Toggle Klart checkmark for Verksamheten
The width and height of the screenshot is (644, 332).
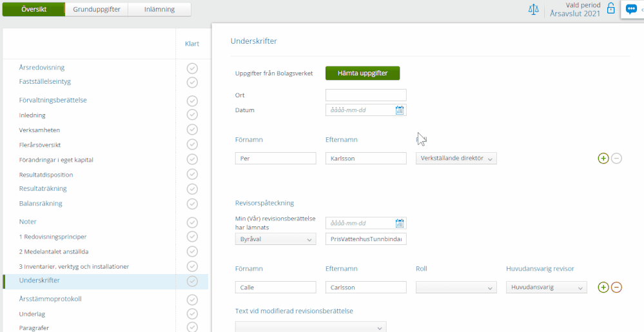click(x=192, y=130)
